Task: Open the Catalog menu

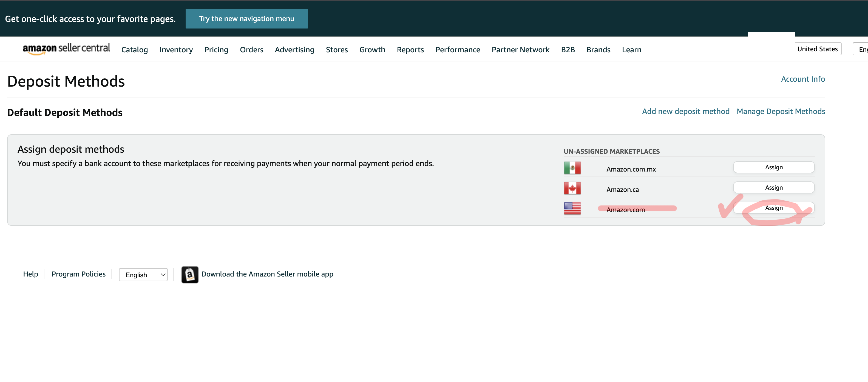Action: pyautogui.click(x=134, y=50)
